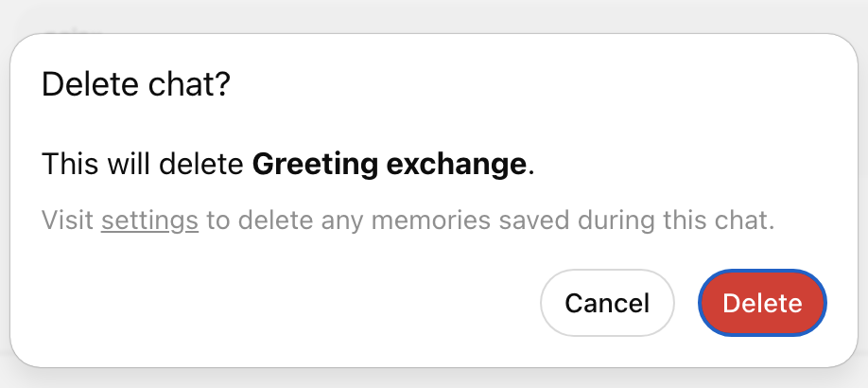The height and width of the screenshot is (388, 868).
Task: Click the dimmed backdrop above the dialog
Action: tap(434, 15)
